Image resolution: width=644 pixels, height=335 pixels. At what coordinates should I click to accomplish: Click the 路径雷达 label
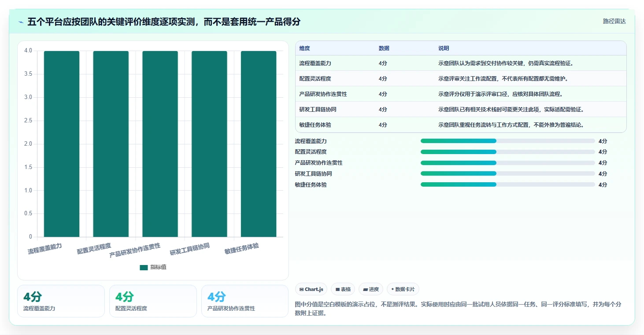point(614,21)
